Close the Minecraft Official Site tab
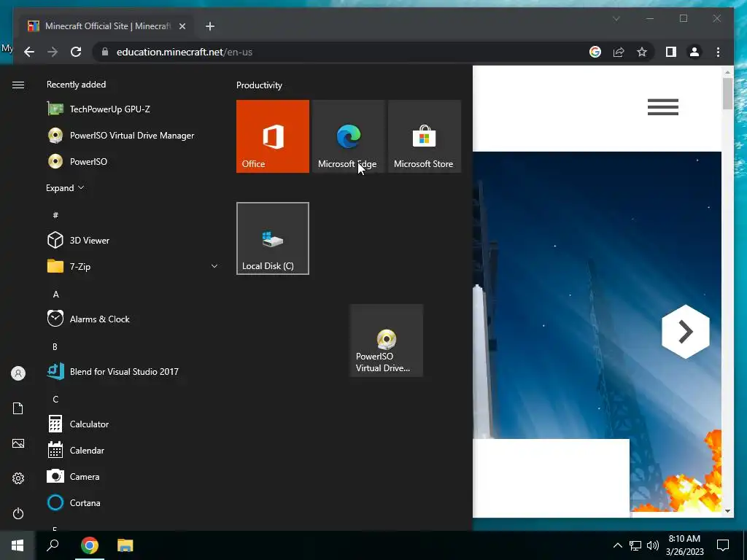Screen dimensions: 747x560 point(182,26)
